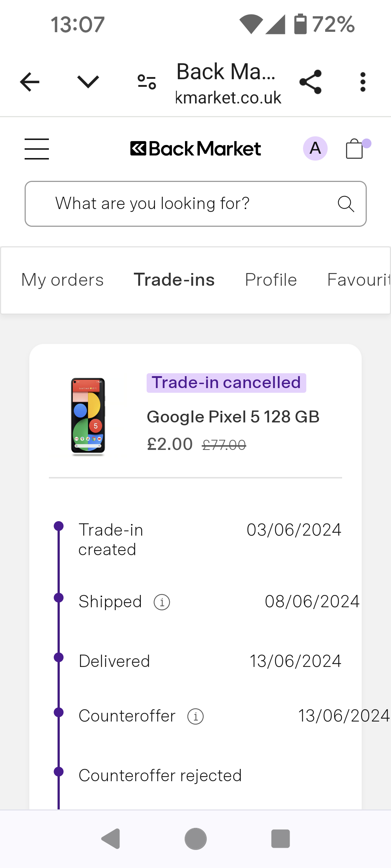Screen dimensions: 391x868
Task: Open the three-dot browser menu
Action: [x=363, y=82]
